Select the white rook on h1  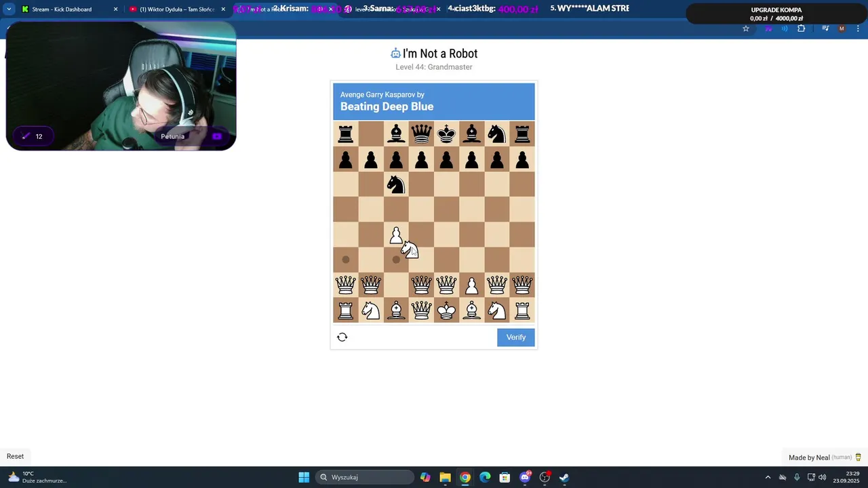522,310
